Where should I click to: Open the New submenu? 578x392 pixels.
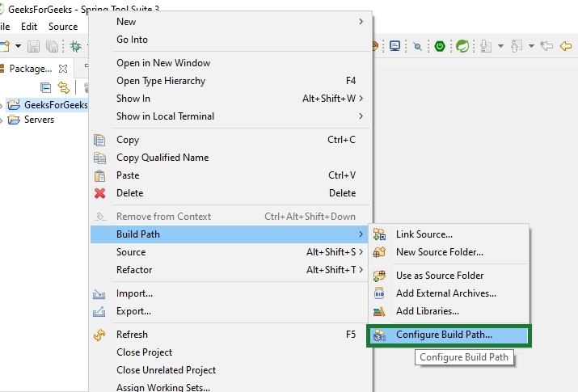pyautogui.click(x=231, y=22)
